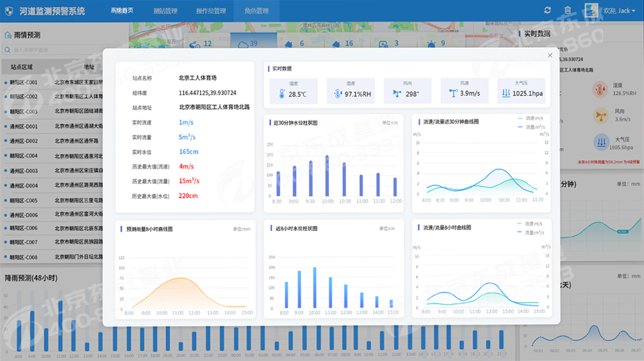Click the shield logo beside 河道监测预警系统

(x=10, y=11)
